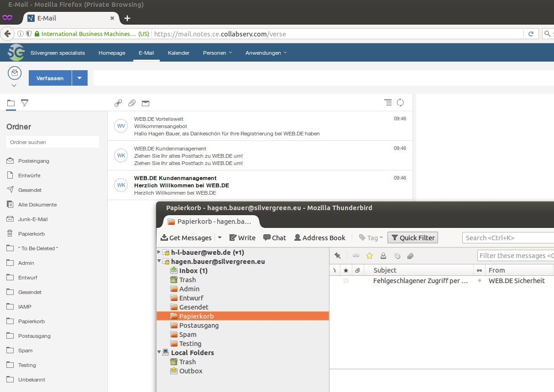Click Thunderbird Search field
The width and height of the screenshot is (554, 392).
tap(508, 237)
